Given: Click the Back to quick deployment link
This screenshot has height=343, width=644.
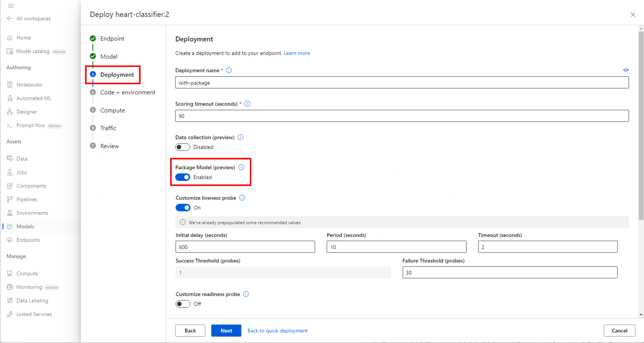Looking at the screenshot, I should click(278, 330).
